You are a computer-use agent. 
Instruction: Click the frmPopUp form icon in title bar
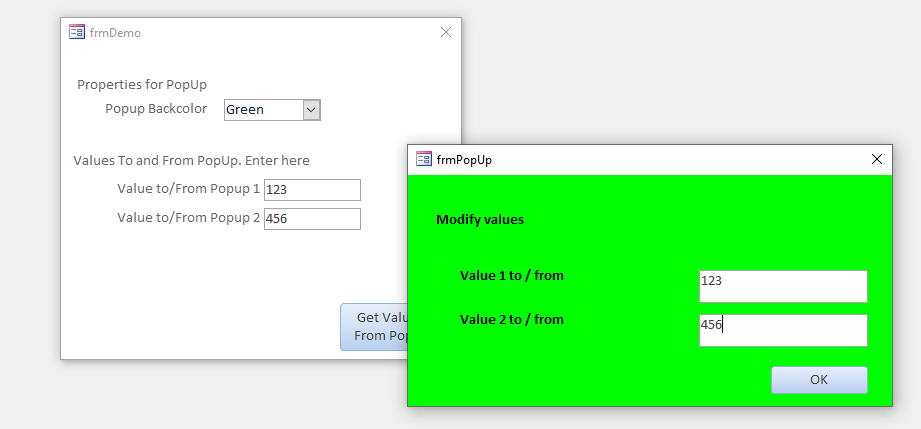(424, 159)
